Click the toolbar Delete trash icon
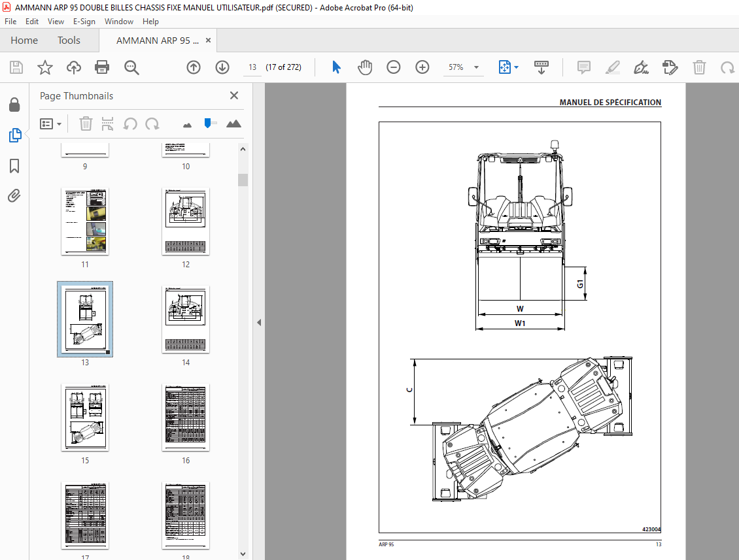This screenshot has height=560, width=739. click(x=699, y=67)
